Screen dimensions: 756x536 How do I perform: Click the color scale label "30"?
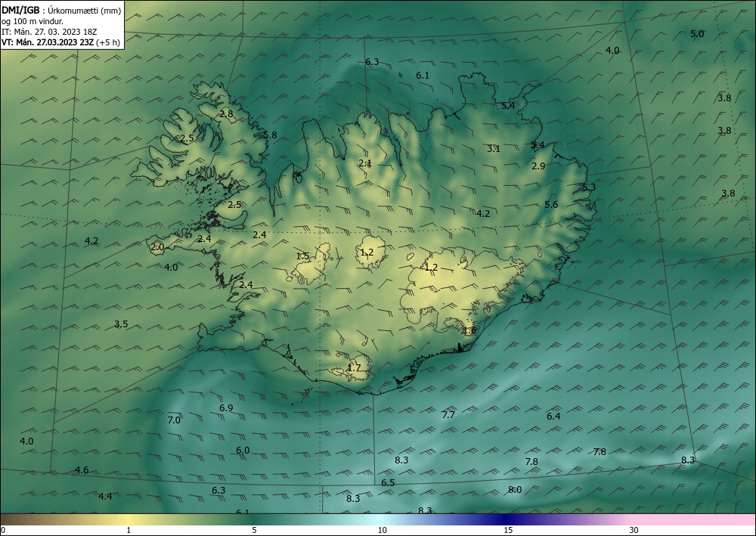click(x=634, y=531)
